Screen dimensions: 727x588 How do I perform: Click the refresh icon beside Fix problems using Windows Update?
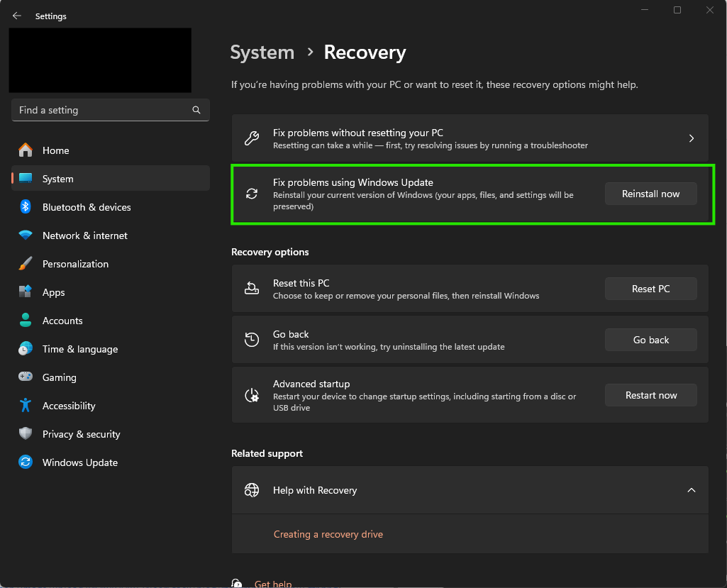pos(252,194)
